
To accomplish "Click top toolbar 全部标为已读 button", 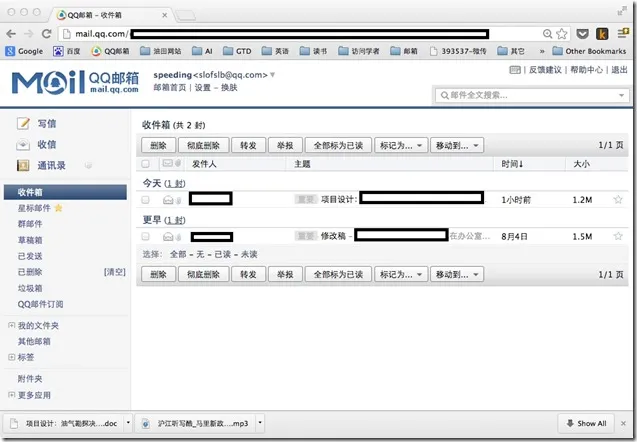I will [338, 145].
